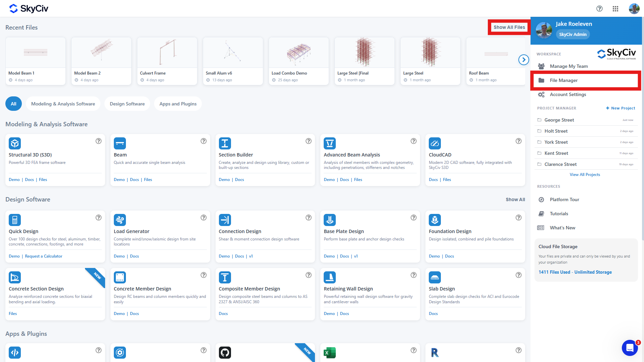Filter by Apps and Plugins tab
This screenshot has height=362, width=644.
click(x=178, y=104)
